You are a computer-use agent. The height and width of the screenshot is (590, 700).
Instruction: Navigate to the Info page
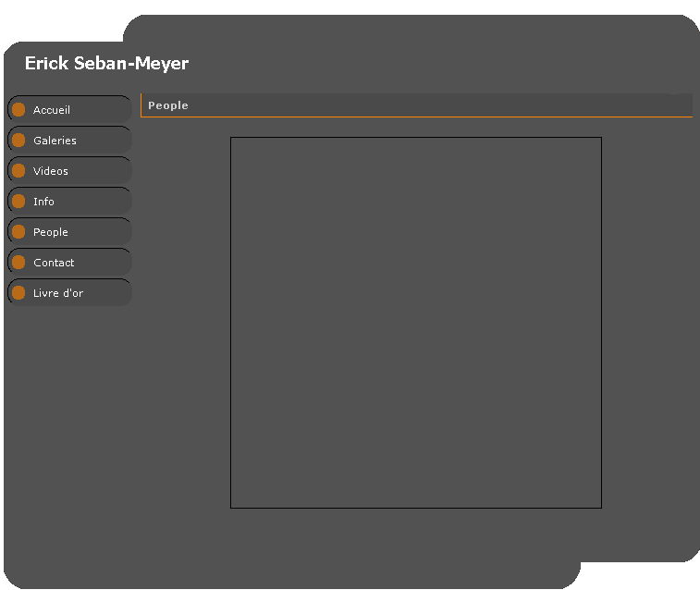click(x=43, y=202)
